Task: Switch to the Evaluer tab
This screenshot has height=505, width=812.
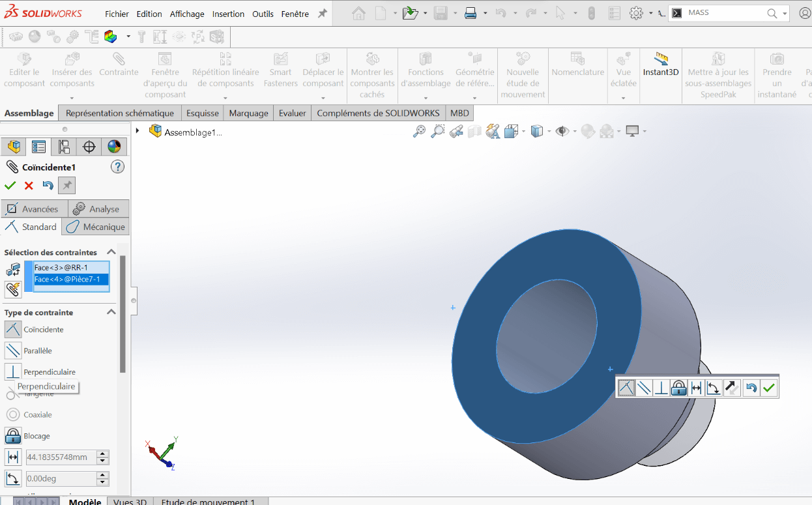Action: [292, 113]
